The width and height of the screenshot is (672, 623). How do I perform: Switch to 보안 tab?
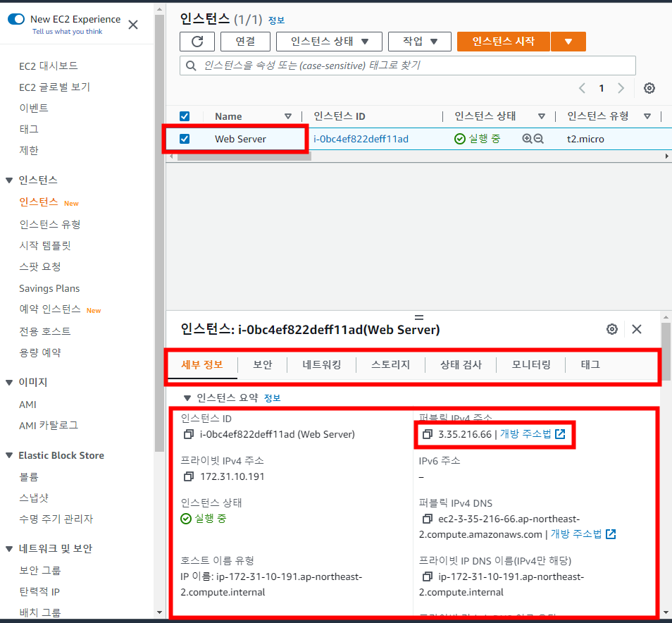coord(262,365)
